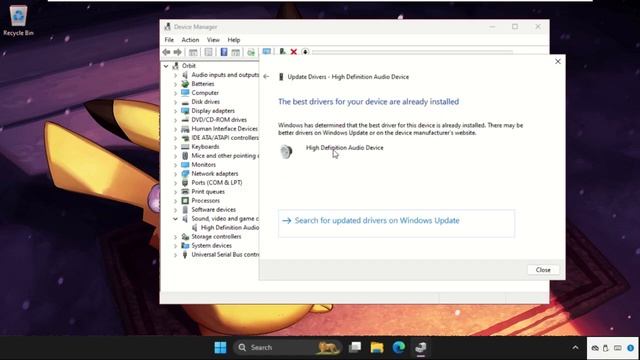Open the Action menu
The width and height of the screenshot is (640, 360).
point(190,40)
